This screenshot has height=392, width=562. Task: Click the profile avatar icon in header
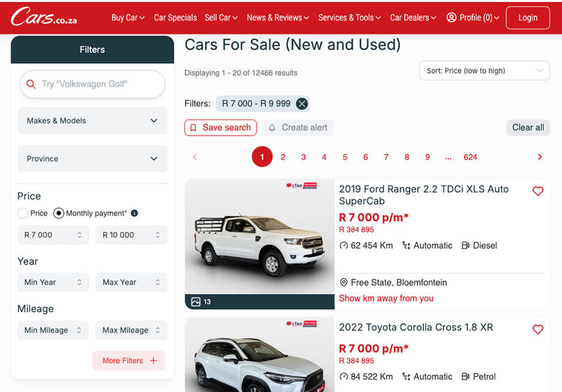click(451, 17)
